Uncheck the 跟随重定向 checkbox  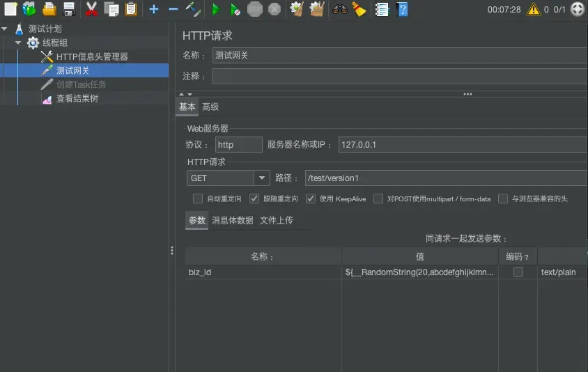(254, 199)
